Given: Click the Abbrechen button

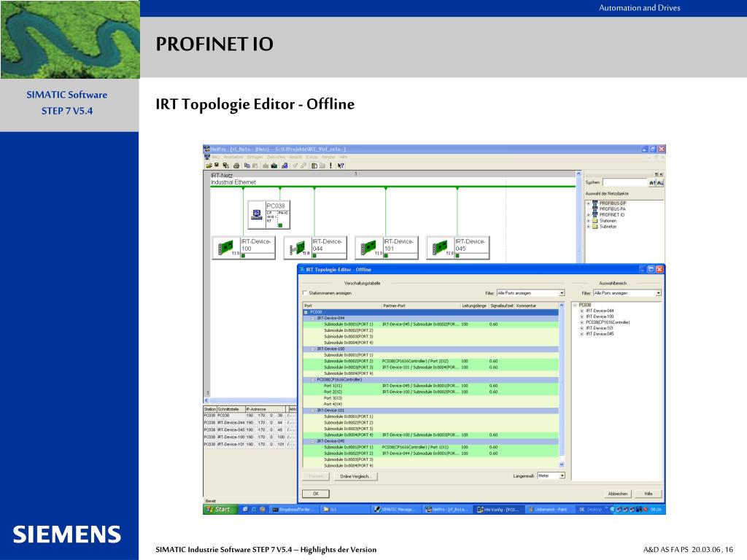Looking at the screenshot, I should (618, 494).
